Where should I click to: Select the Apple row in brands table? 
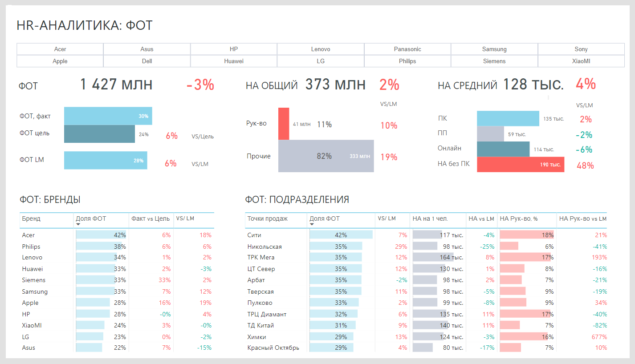coord(117,303)
